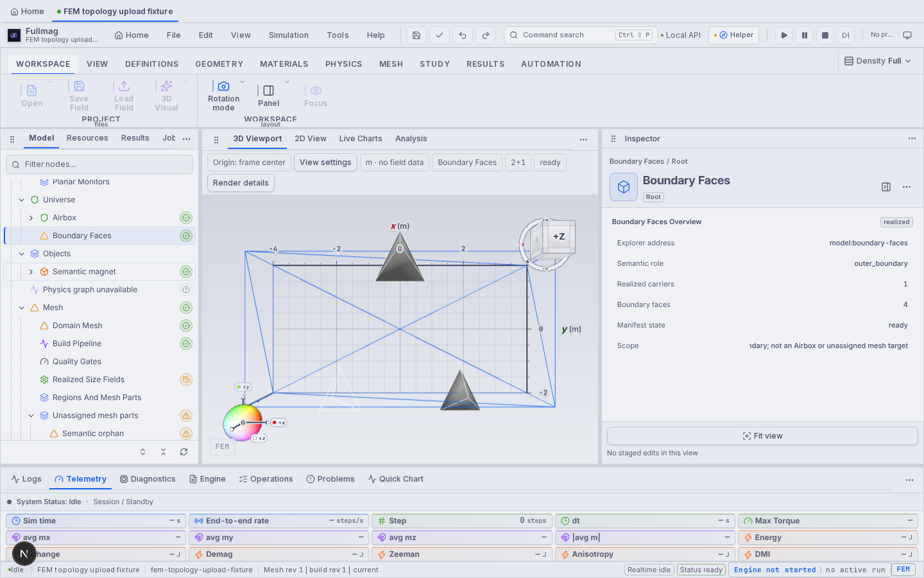
Task: Switch to the MESH ribbon tab
Action: pos(391,64)
